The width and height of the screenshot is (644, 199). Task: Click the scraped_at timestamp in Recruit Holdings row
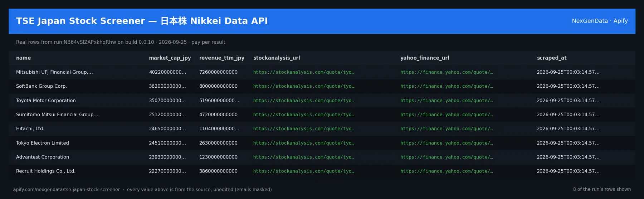[568, 171]
